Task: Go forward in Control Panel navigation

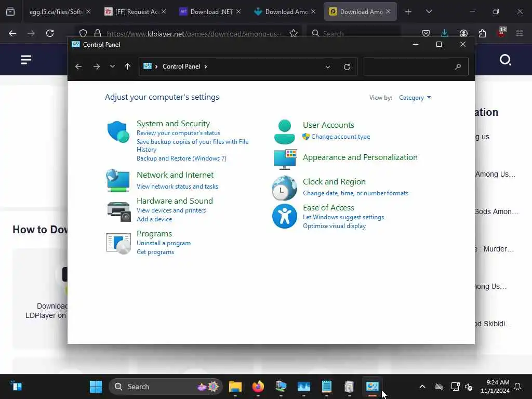Action: click(96, 66)
